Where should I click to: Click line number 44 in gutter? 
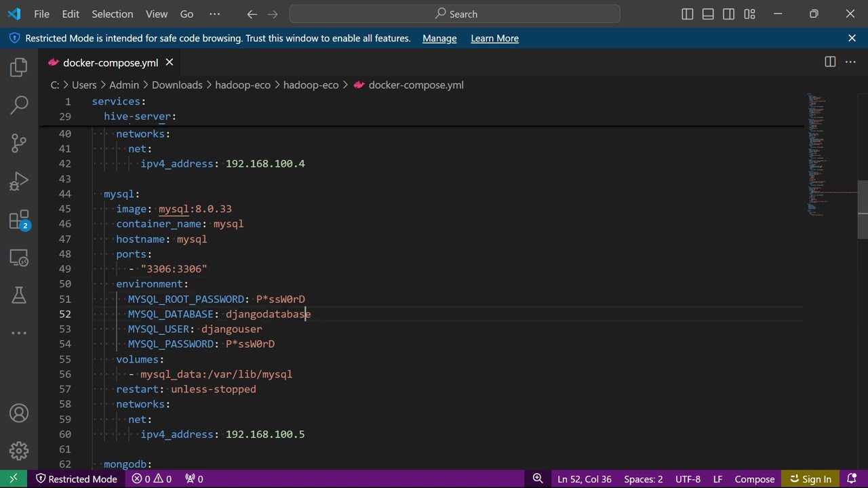coord(64,194)
